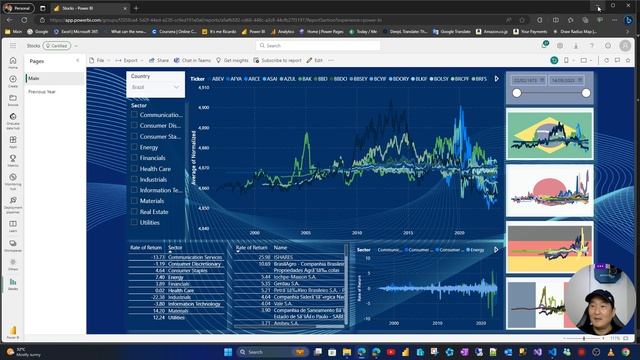
Task: Expand Ticker legend with right arrow
Action: tap(496, 79)
